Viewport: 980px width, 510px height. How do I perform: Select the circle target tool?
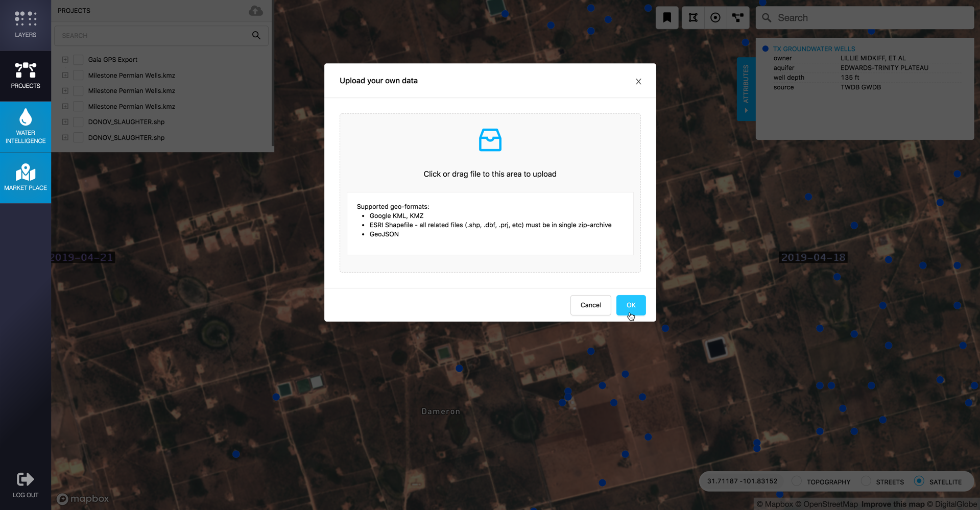[715, 18]
